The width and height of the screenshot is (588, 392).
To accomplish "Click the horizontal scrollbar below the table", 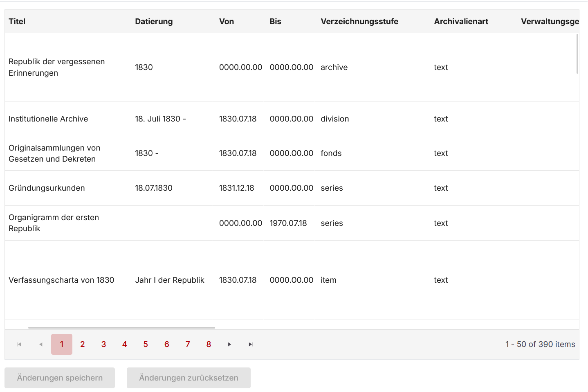I will (x=121, y=328).
